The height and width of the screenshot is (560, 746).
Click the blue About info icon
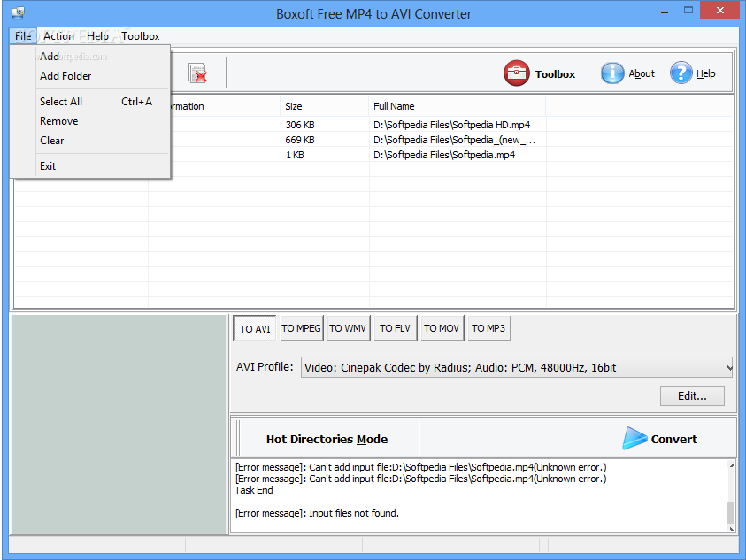coord(611,73)
